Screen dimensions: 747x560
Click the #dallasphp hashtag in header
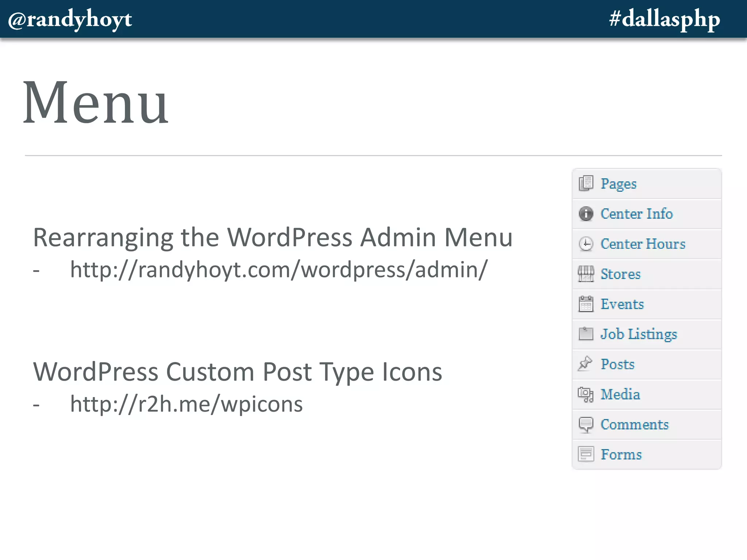click(x=665, y=20)
